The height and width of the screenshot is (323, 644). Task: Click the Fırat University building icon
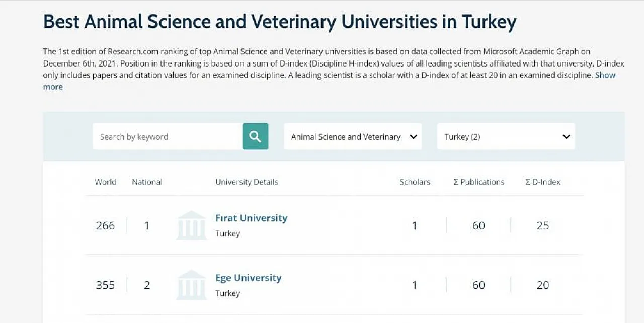click(191, 225)
